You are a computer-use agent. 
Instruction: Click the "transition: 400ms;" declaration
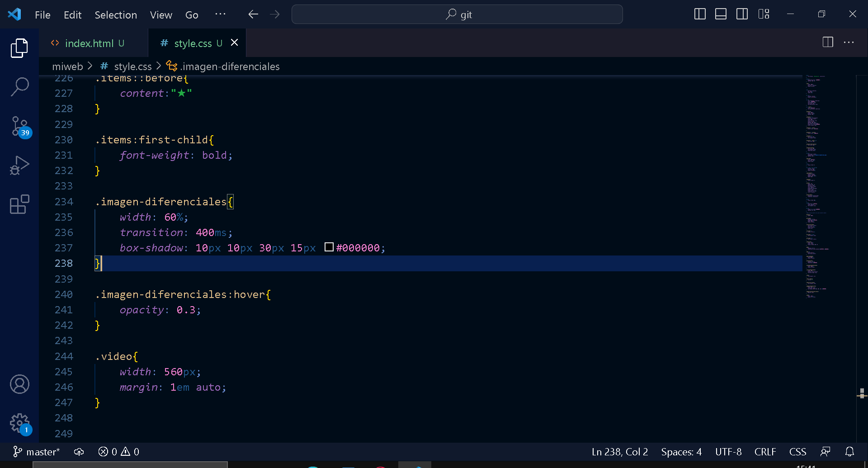click(x=176, y=232)
